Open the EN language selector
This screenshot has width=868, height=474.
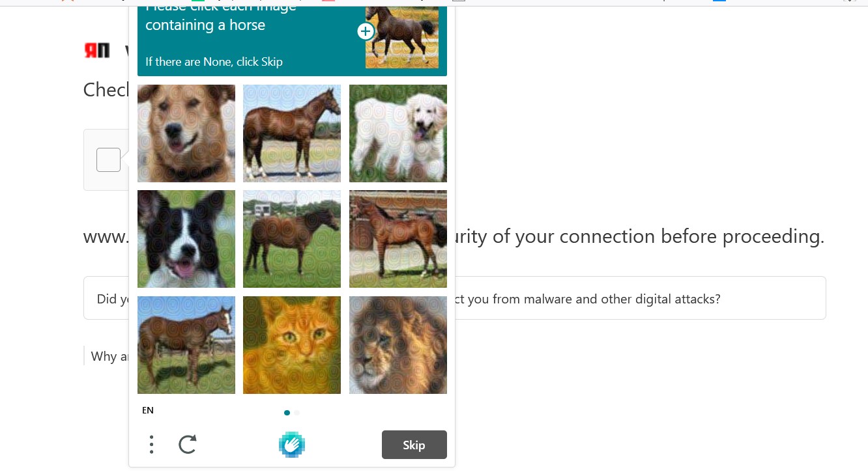click(148, 410)
